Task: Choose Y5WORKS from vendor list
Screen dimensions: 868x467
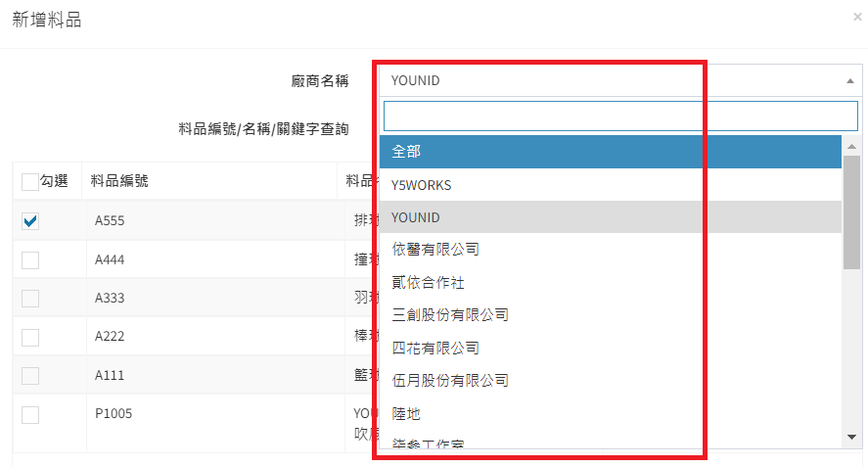Action: [611, 184]
